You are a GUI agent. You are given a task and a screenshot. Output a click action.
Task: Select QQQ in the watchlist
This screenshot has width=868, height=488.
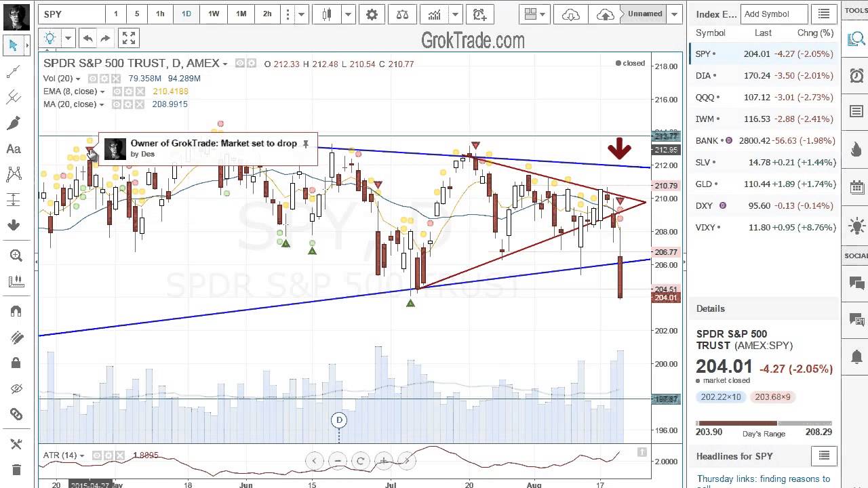(x=765, y=97)
